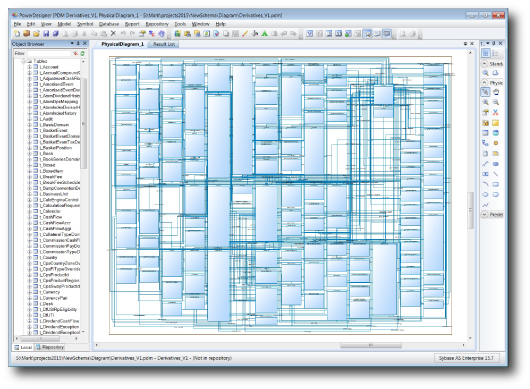This screenshot has width=530, height=389.
Task: Switch to the Repository tab at the bottom
Action: click(x=50, y=347)
